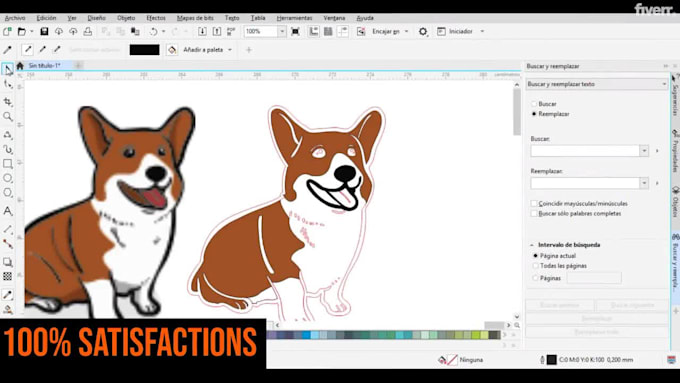Open the Iniciador dropdown
Image resolution: width=680 pixels, height=383 pixels.
[x=482, y=31]
